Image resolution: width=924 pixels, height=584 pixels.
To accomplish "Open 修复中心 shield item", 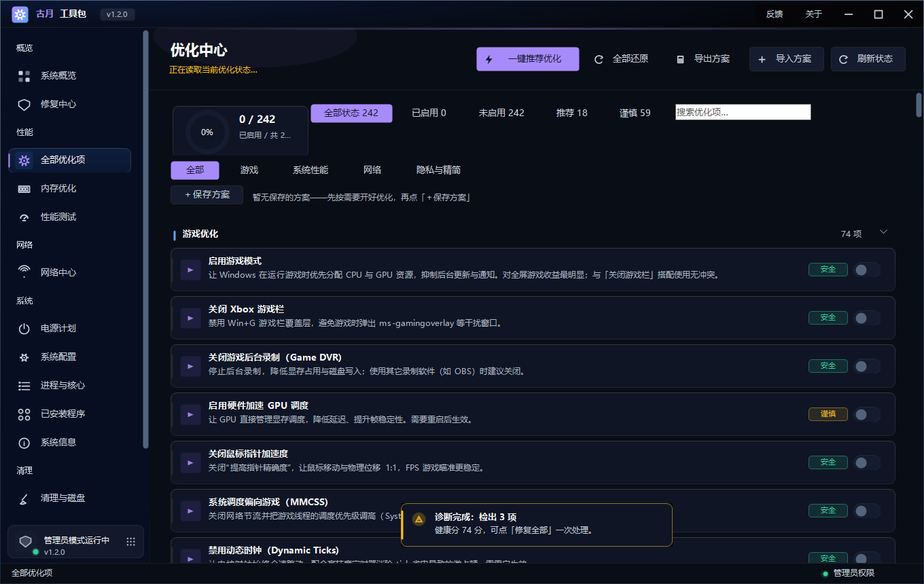I will (69, 104).
